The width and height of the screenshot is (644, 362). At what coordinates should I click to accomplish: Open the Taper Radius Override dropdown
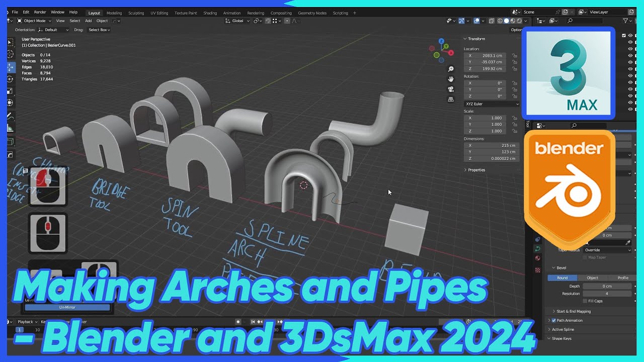click(607, 250)
